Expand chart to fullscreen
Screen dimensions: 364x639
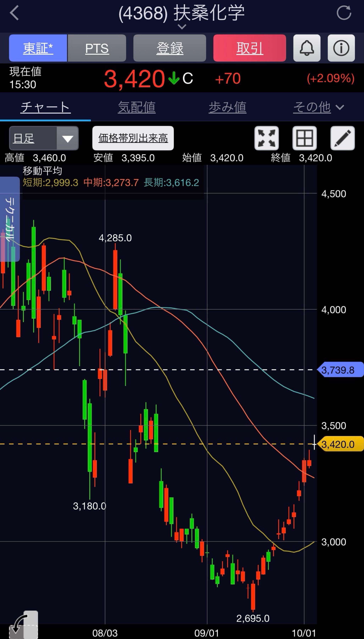[266, 138]
